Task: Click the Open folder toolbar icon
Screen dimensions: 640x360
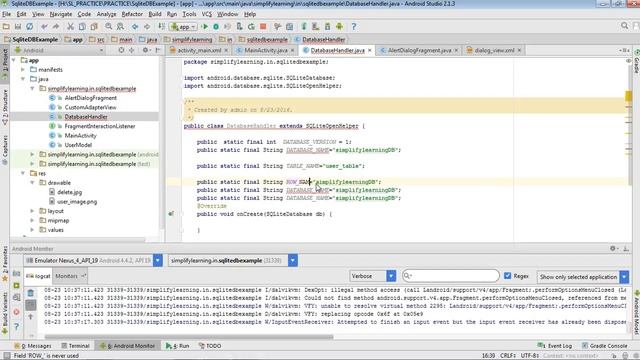Action: click(6, 27)
